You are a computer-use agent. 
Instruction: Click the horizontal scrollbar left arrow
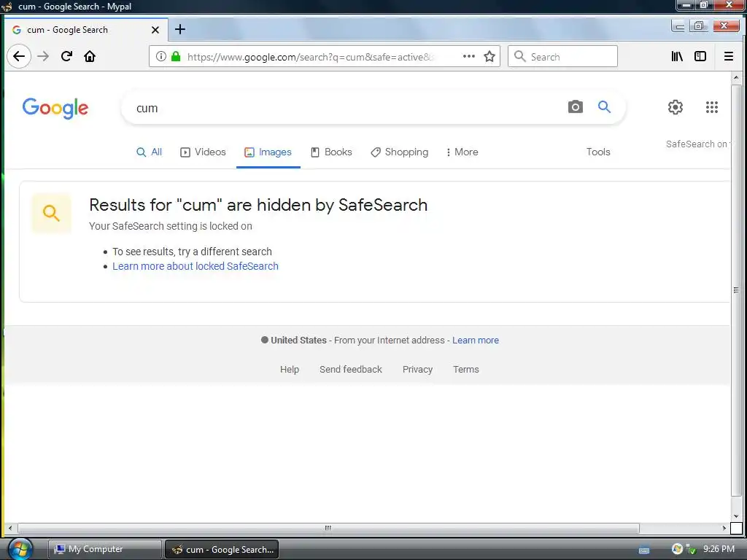[x=10, y=528]
